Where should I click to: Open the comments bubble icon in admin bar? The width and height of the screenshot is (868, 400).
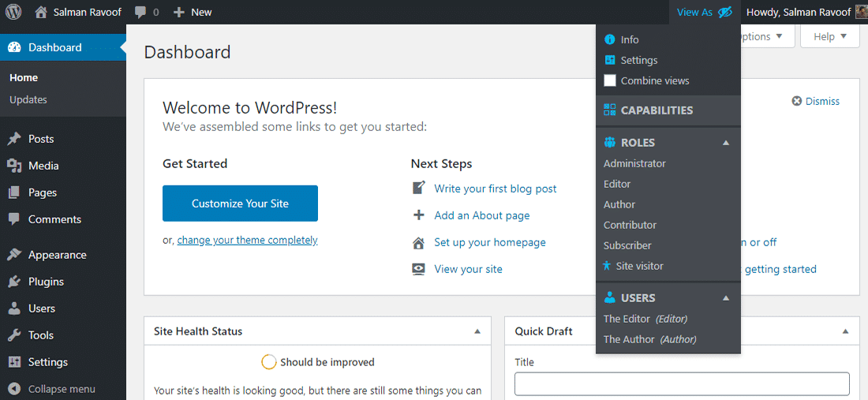(140, 13)
